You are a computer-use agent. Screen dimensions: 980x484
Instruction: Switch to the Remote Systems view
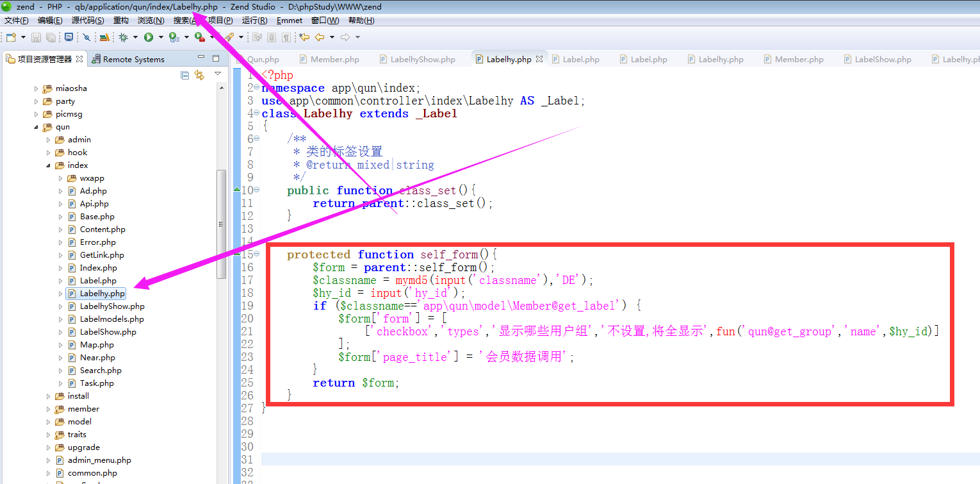(x=133, y=59)
